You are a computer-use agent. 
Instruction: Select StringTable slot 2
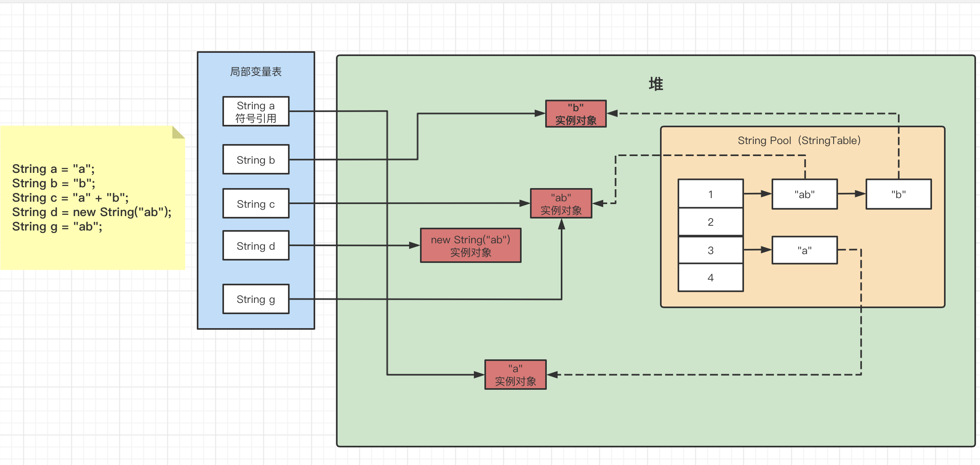(x=711, y=222)
